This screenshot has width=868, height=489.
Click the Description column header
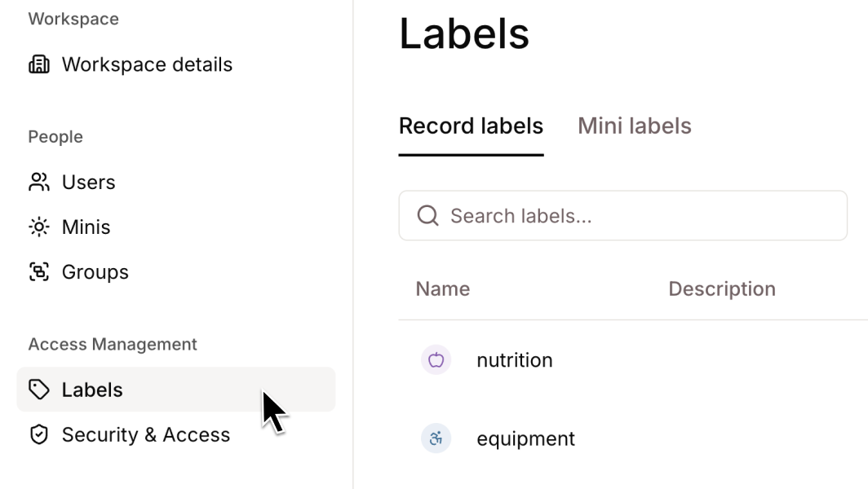click(x=722, y=289)
